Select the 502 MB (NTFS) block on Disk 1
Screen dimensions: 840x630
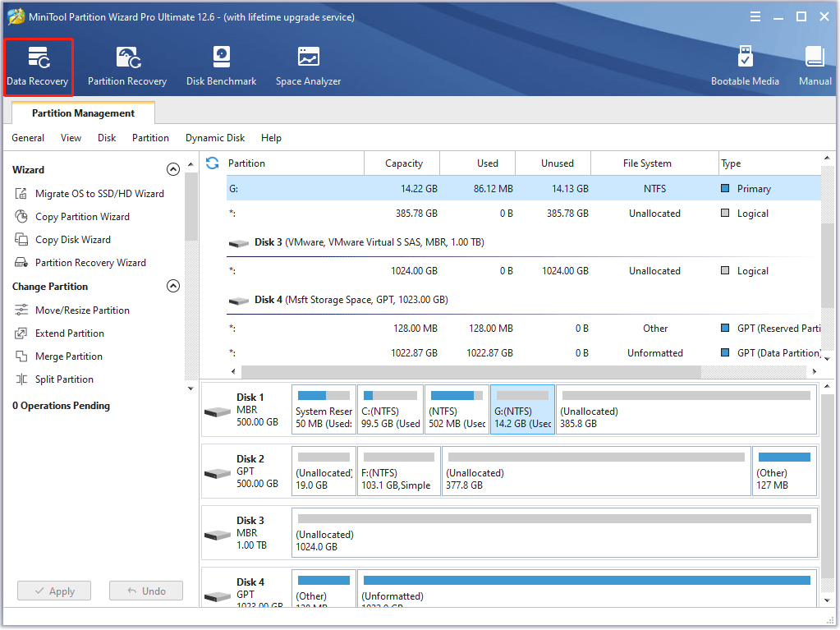click(457, 409)
